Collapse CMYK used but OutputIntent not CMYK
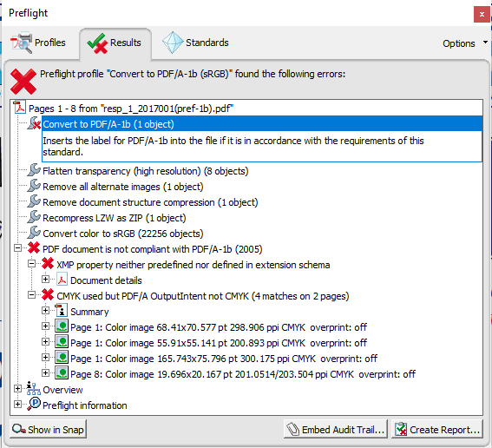The width and height of the screenshot is (492, 448). [x=32, y=295]
